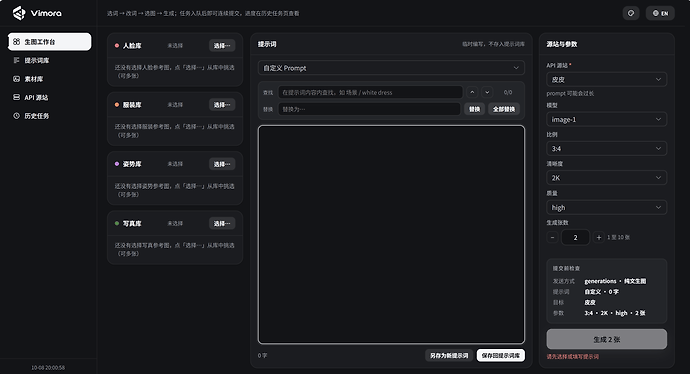This screenshot has height=374, width=690.
Task: Click the 写真库 card title
Action: 132,224
